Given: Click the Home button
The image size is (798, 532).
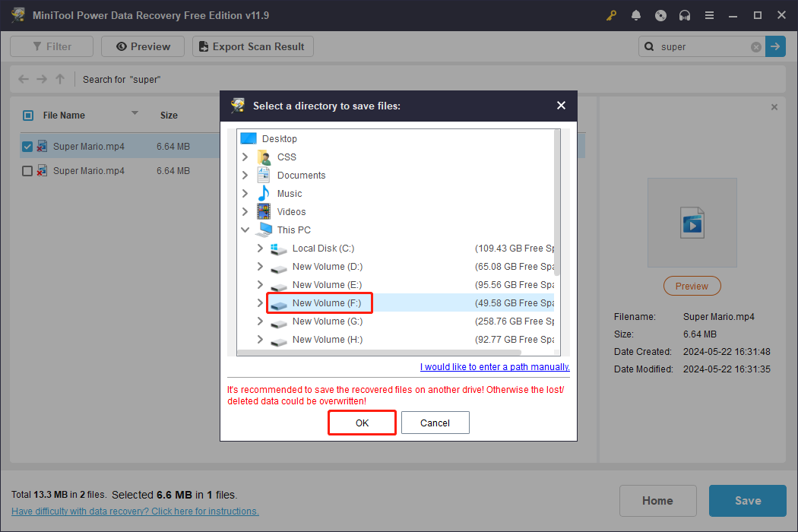Looking at the screenshot, I should pos(657,500).
